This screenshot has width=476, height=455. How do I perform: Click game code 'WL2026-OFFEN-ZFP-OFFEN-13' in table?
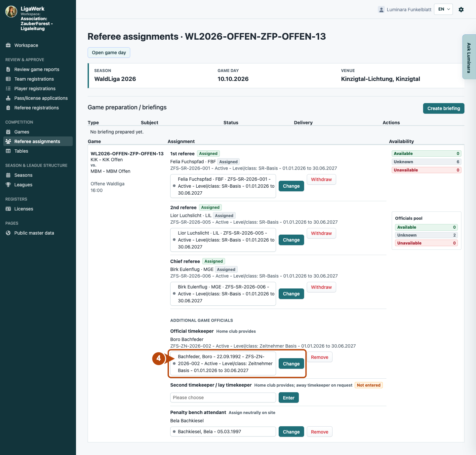(127, 154)
